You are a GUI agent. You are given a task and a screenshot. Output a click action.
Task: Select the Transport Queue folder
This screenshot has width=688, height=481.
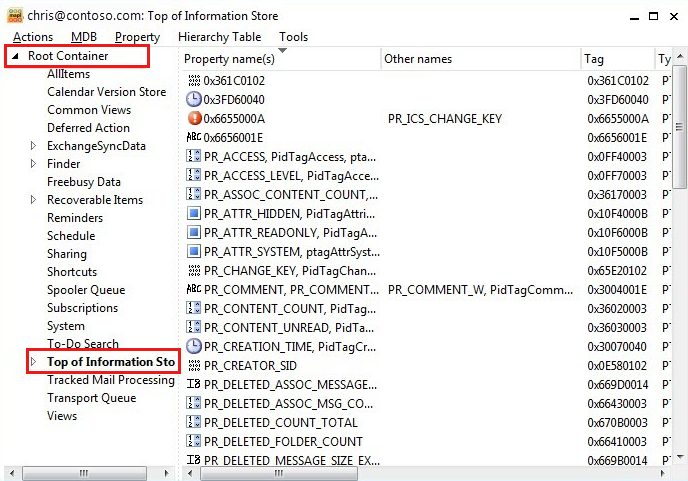pyautogui.click(x=92, y=398)
